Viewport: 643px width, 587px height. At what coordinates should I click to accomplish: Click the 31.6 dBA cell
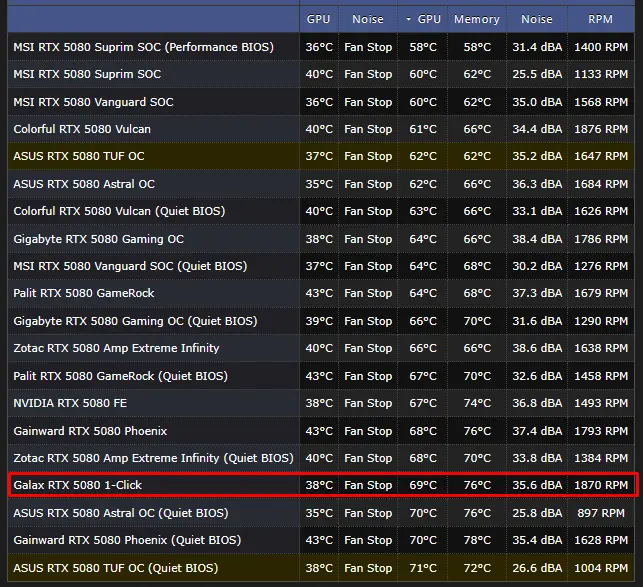537,321
